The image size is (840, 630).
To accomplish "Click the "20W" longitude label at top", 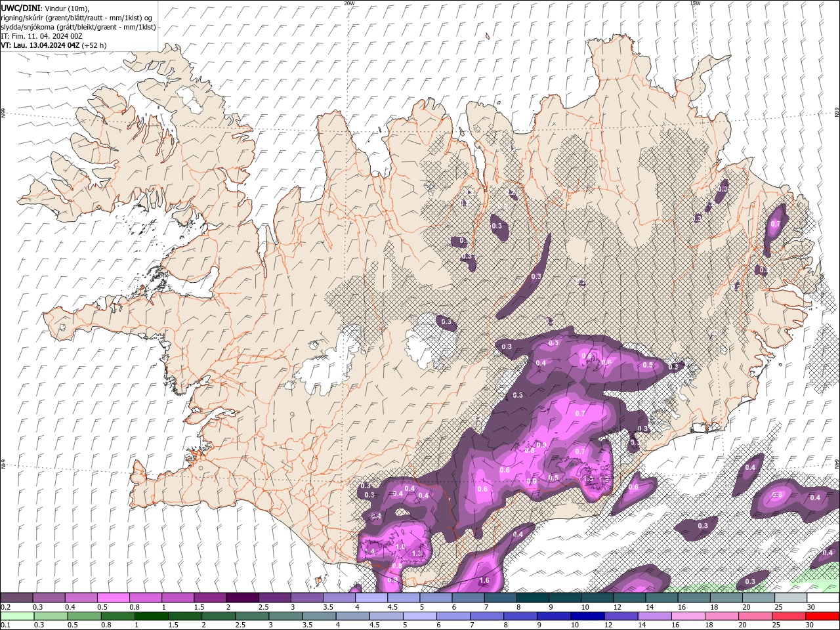I will (349, 3).
